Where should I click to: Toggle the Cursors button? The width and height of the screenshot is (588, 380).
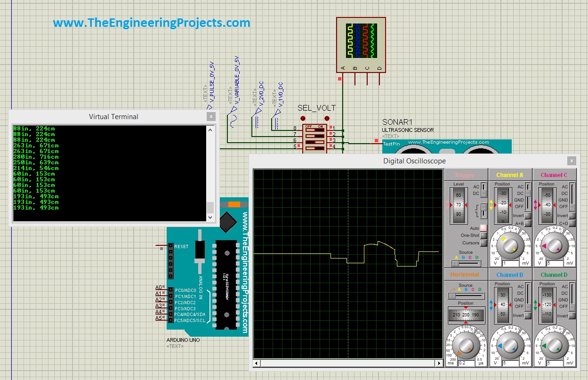click(x=483, y=243)
